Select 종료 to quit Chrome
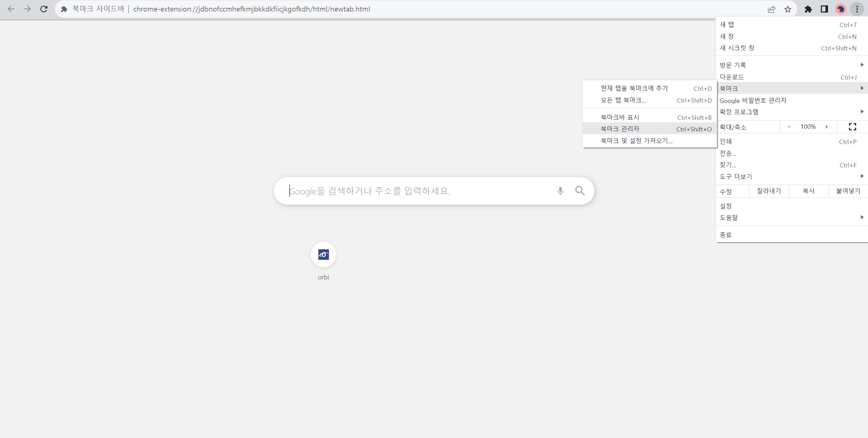Screen dimensions: 868x438 792,235
